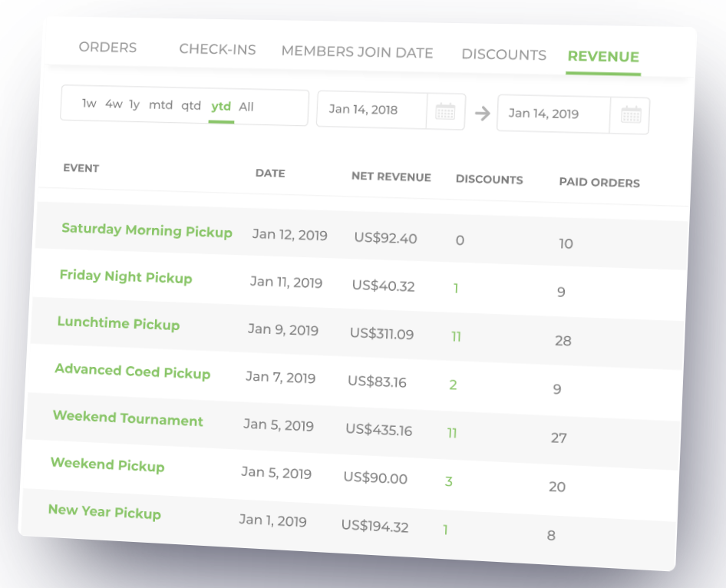The image size is (726, 588).
Task: Open the Weekend Tournament event
Action: (x=128, y=418)
